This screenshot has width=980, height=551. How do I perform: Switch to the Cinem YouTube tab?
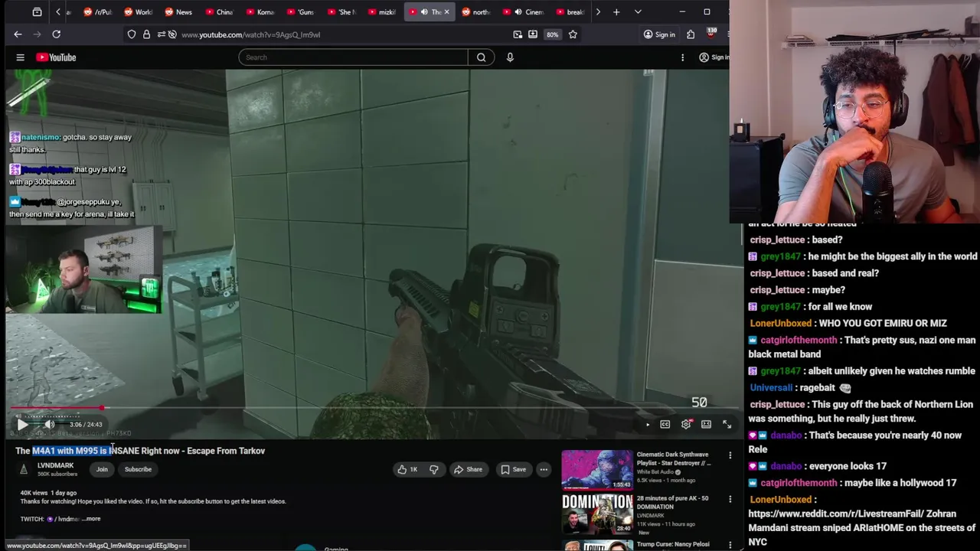524,12
